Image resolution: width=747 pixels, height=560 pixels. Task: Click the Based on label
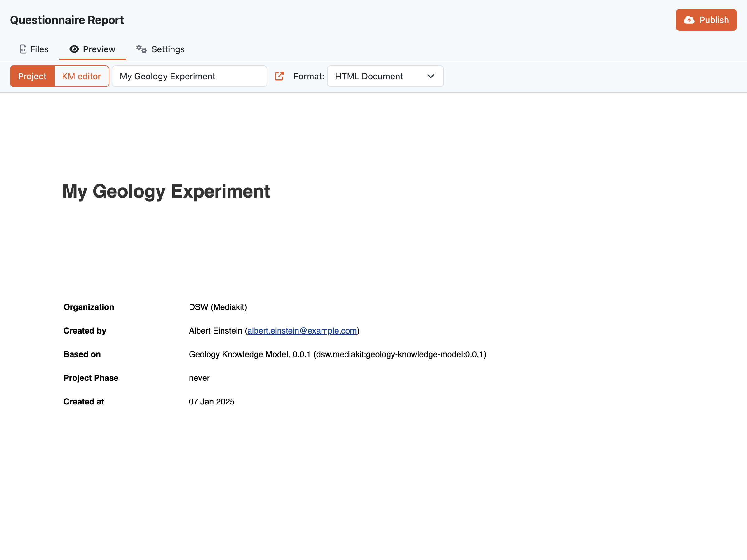point(82,354)
